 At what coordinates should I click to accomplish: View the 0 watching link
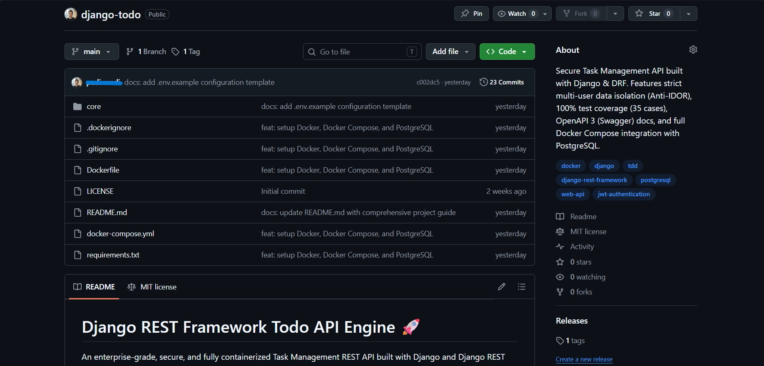click(581, 277)
